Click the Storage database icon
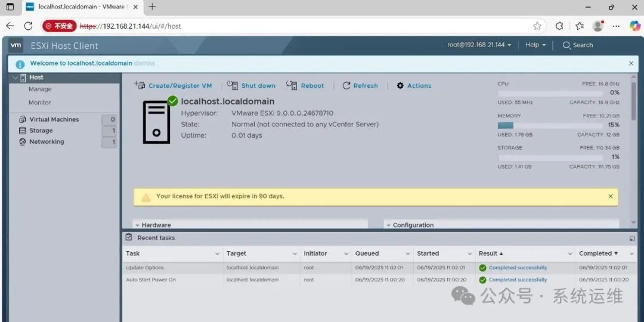The width and height of the screenshot is (644, 322). pos(22,131)
